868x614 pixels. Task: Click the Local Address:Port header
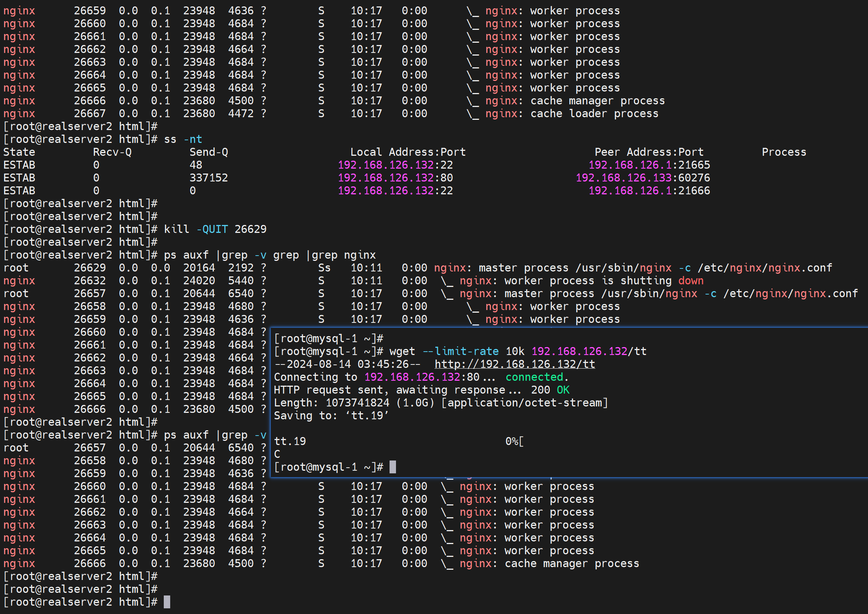click(408, 152)
